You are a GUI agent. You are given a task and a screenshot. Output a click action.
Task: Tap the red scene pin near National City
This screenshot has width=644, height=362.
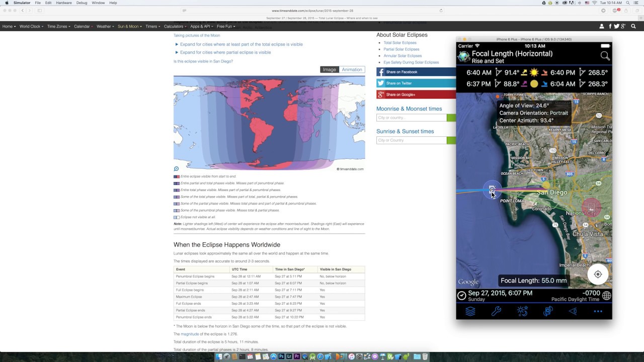click(x=591, y=207)
